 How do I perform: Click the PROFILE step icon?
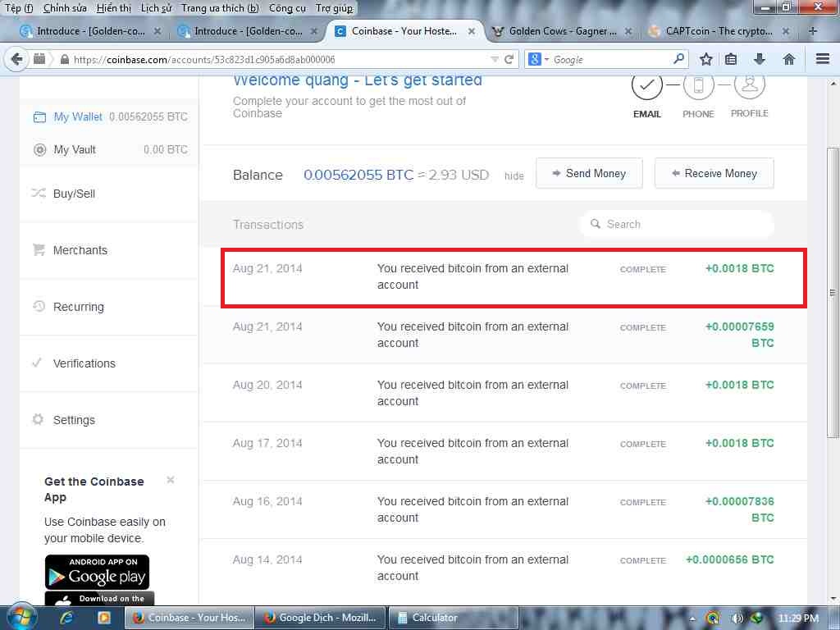[x=749, y=85]
